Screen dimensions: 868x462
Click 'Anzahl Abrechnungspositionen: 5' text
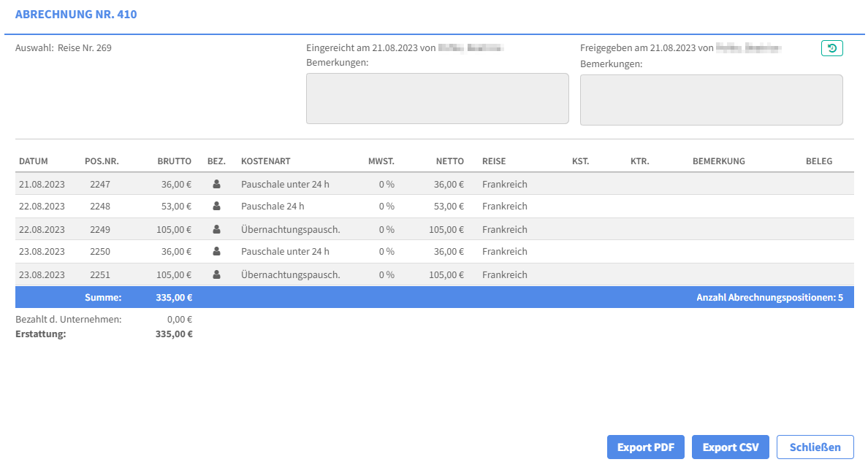[x=769, y=298]
